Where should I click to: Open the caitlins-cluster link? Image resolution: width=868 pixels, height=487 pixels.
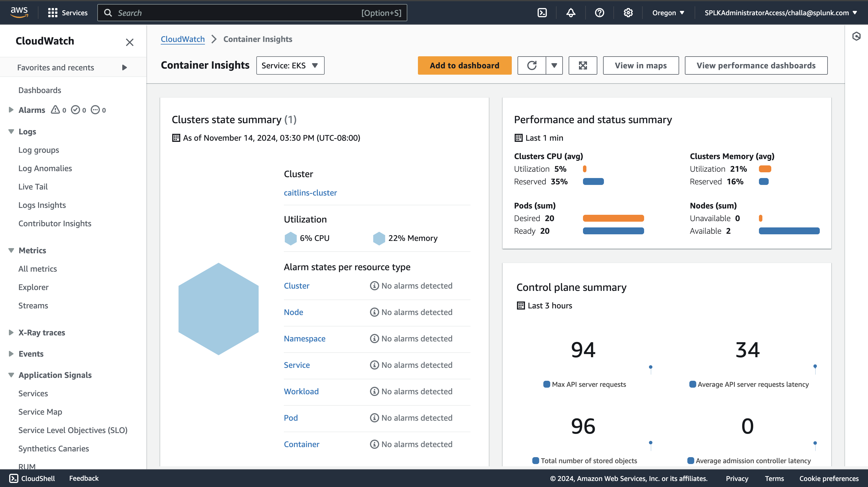(310, 192)
